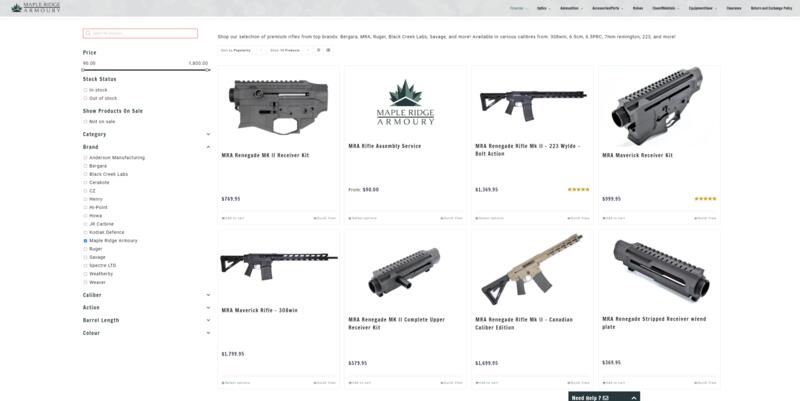
Task: Open MRA Maverick Rifle - 308win product title
Action: [x=259, y=310]
